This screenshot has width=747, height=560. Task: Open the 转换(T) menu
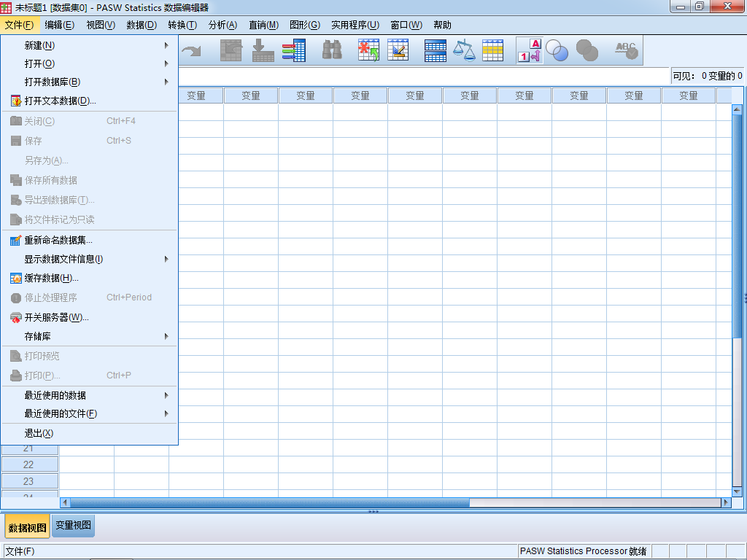coord(182,26)
